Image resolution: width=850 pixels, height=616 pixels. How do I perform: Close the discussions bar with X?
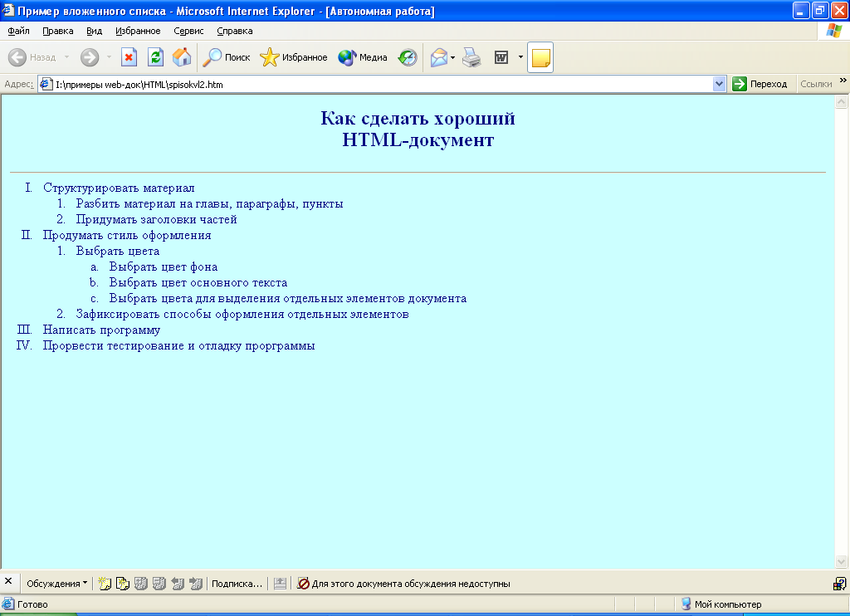pyautogui.click(x=8, y=581)
